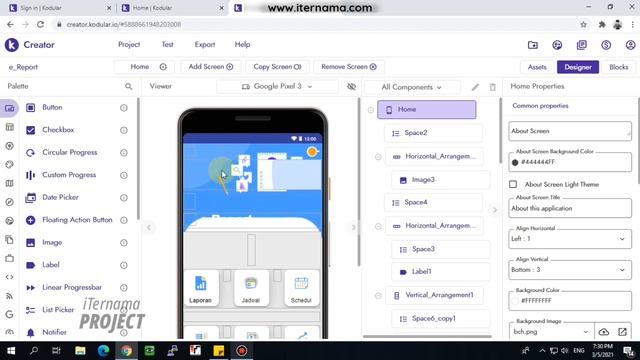Select the Layout palette category icon

[x=9, y=127]
